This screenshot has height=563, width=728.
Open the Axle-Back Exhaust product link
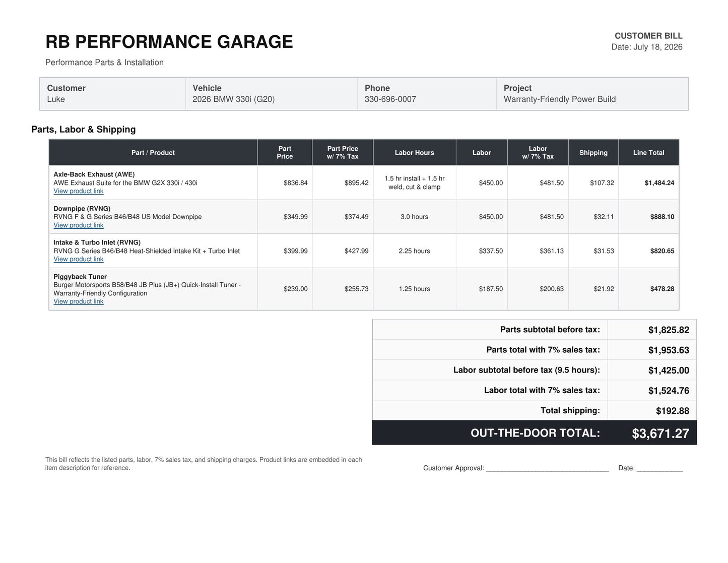[79, 191]
